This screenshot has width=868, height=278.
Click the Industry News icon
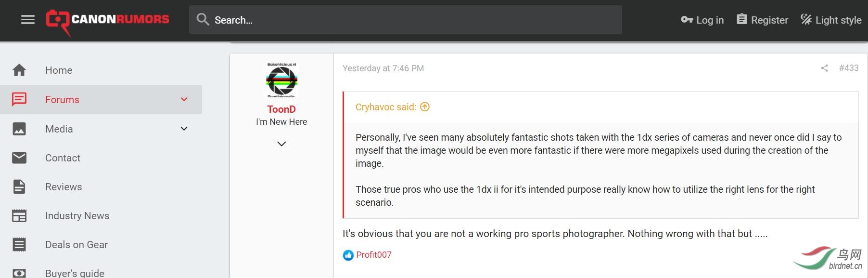click(x=19, y=216)
